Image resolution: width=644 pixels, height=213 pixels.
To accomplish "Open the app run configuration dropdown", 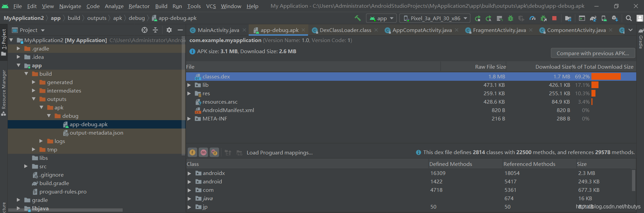I will [x=381, y=18].
